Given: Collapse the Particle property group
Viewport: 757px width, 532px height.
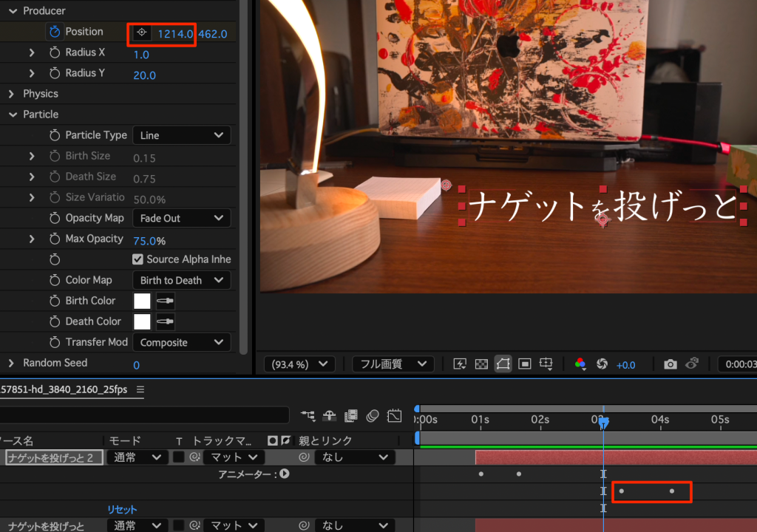Looking at the screenshot, I should click(12, 115).
